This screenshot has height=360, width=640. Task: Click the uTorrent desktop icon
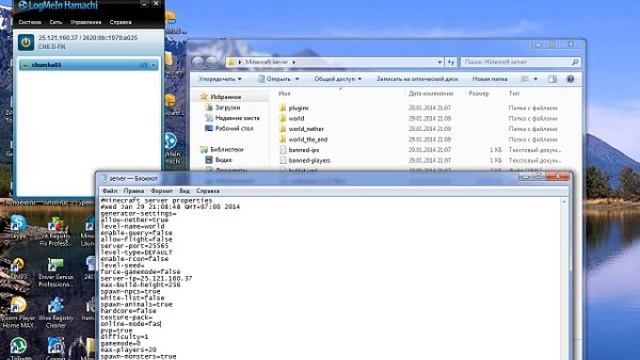point(18,348)
